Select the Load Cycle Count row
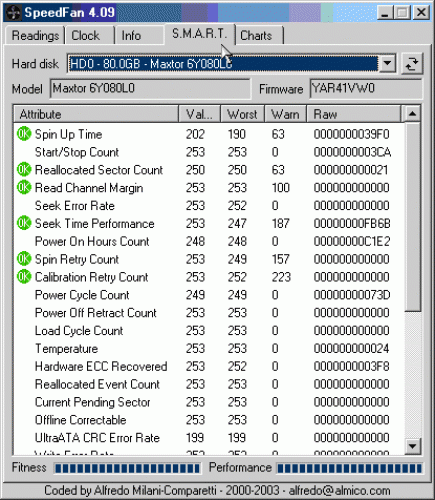Image resolution: width=435 pixels, height=500 pixels. pos(209,331)
